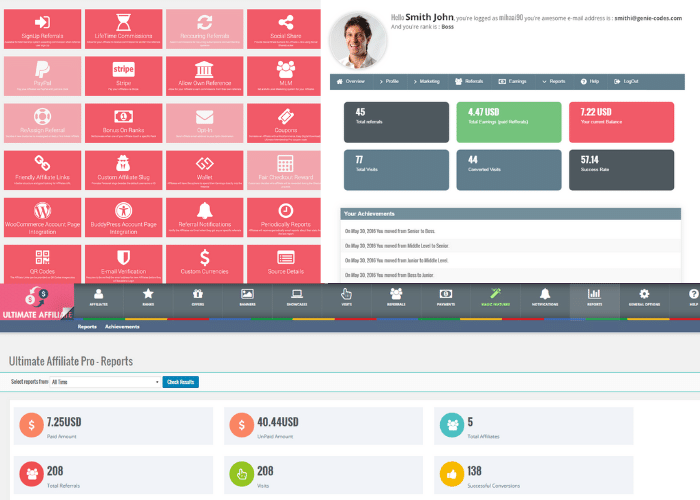Open the QR Codes tile

[x=42, y=264]
